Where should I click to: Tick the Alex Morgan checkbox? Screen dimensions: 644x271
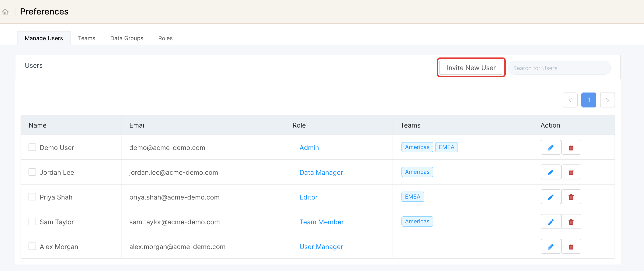tap(32, 246)
